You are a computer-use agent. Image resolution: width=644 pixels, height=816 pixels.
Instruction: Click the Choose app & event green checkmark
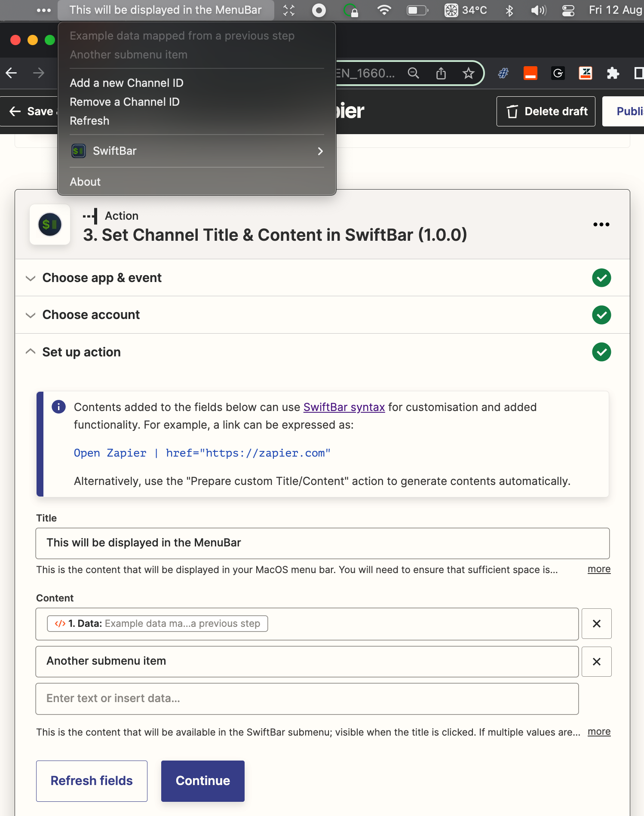click(601, 278)
